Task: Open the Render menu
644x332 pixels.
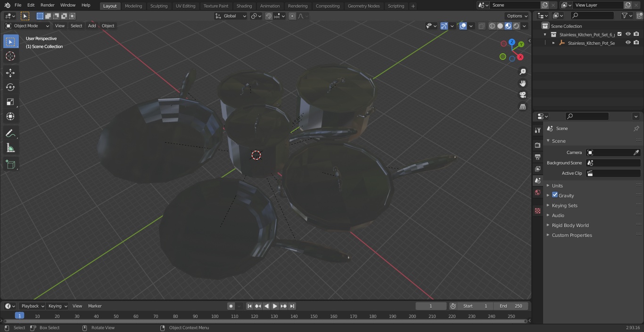Action: click(47, 5)
